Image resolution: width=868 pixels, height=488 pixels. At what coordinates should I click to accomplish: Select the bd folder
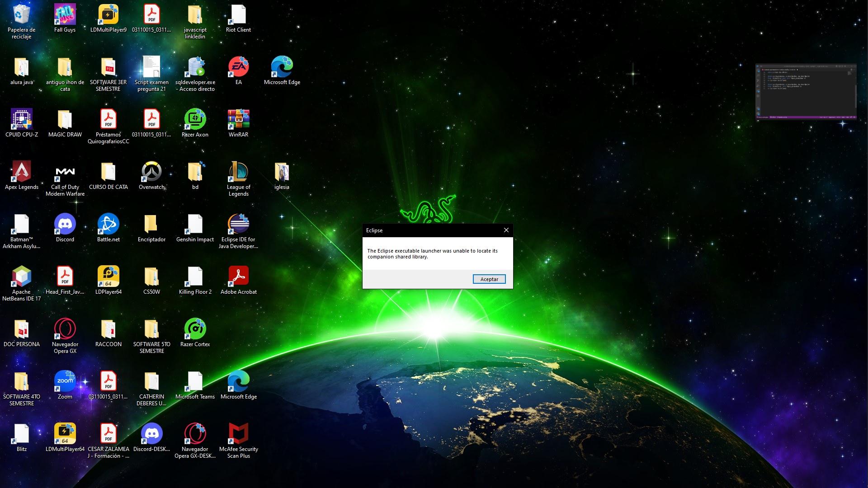tap(195, 175)
